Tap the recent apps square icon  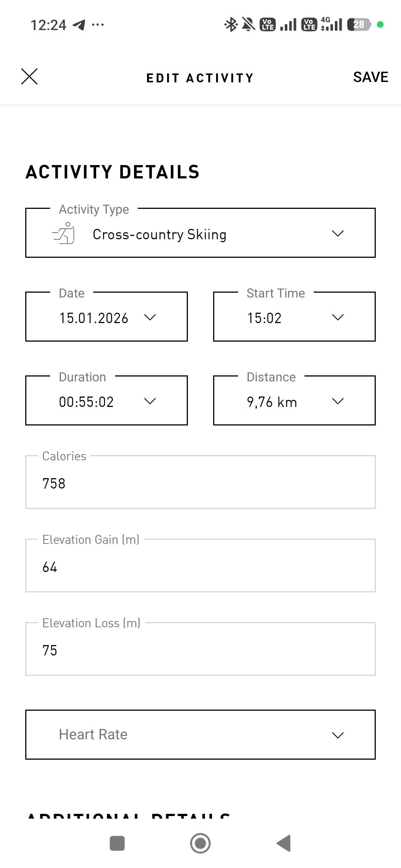pos(117,844)
